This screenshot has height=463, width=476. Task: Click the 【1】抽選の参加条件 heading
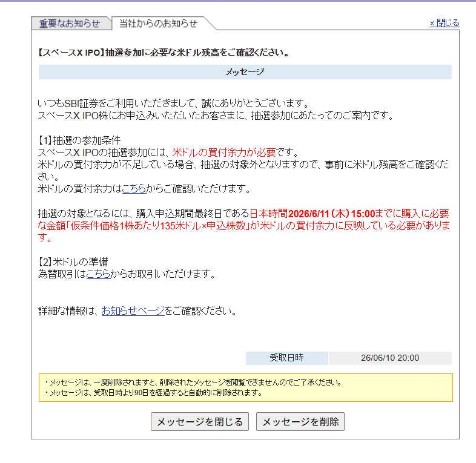pos(79,140)
